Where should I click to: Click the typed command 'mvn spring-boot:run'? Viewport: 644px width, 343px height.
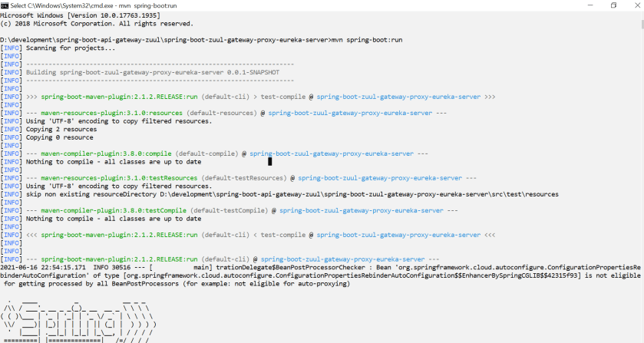point(367,40)
